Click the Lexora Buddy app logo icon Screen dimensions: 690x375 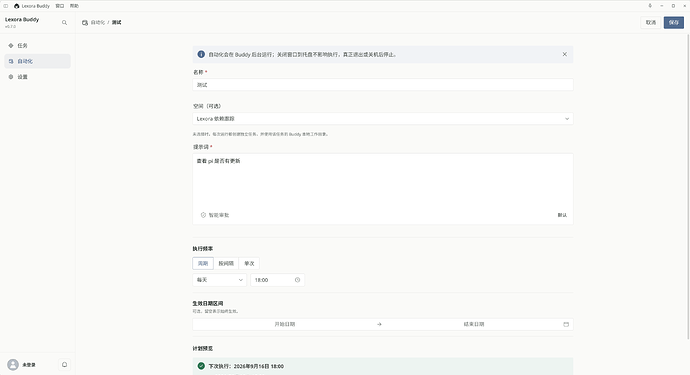pos(17,6)
